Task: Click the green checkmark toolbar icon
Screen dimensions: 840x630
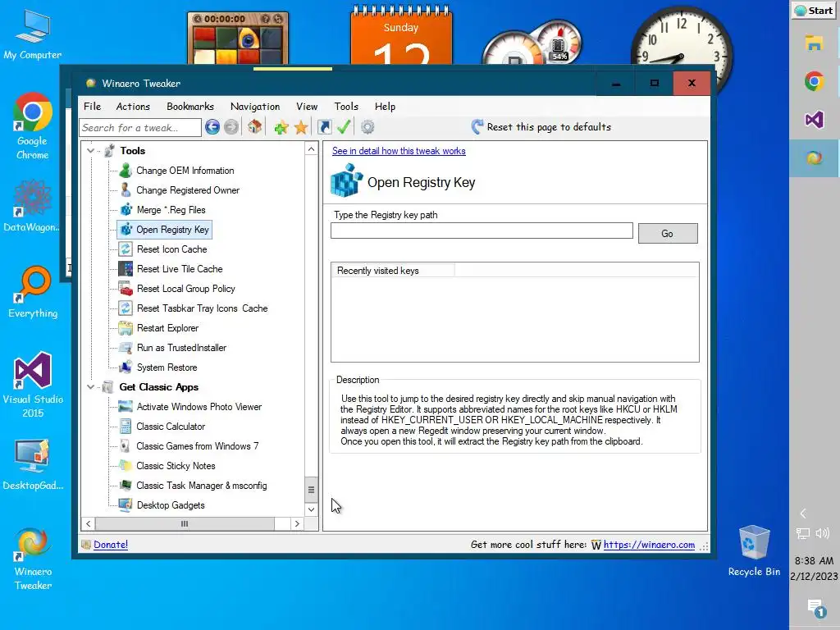Action: pos(344,127)
